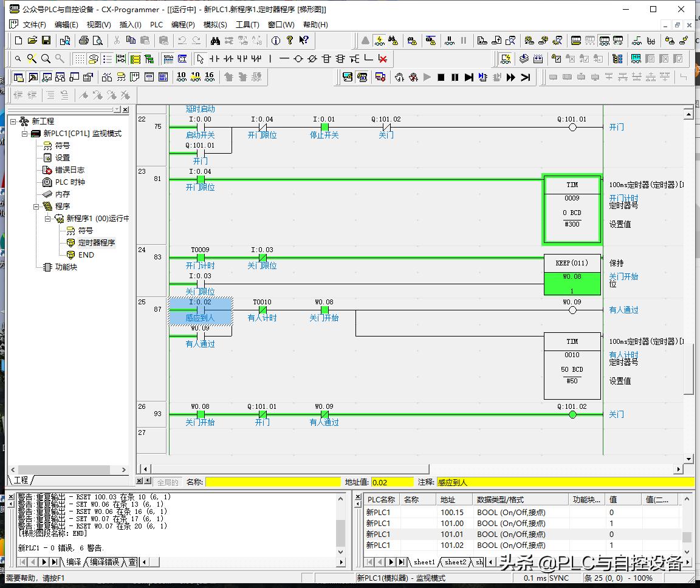Screen dimensions: 700x588
Task: Select the KEEP(011) instruction block
Action: [572, 275]
